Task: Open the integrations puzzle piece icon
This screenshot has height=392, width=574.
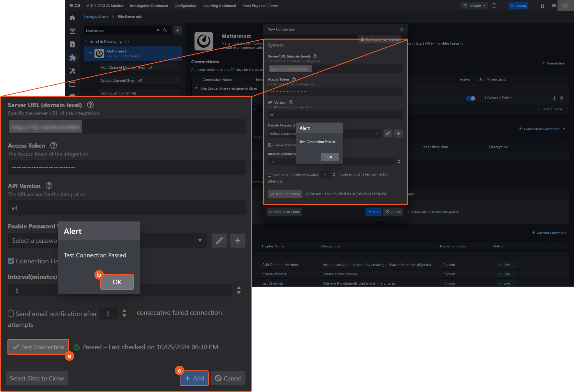Action: [x=73, y=58]
